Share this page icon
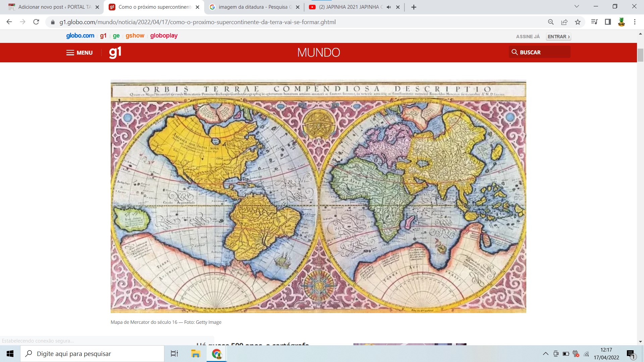 564,22
